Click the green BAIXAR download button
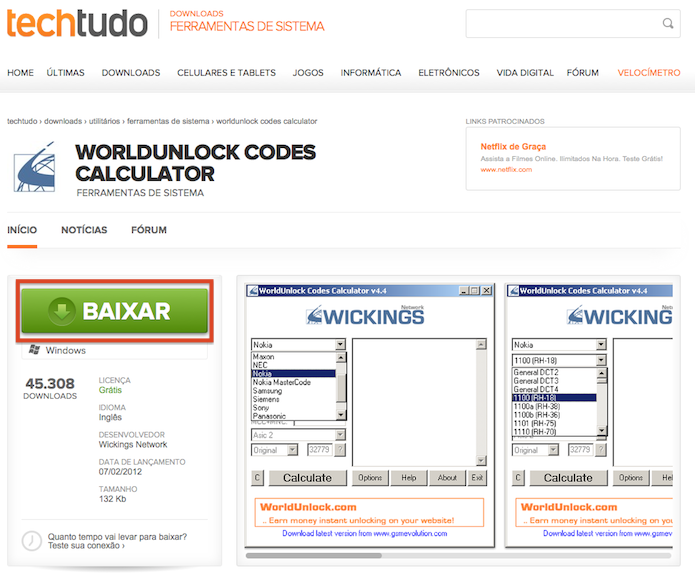Image resolution: width=695 pixels, height=585 pixels. pyautogui.click(x=114, y=311)
